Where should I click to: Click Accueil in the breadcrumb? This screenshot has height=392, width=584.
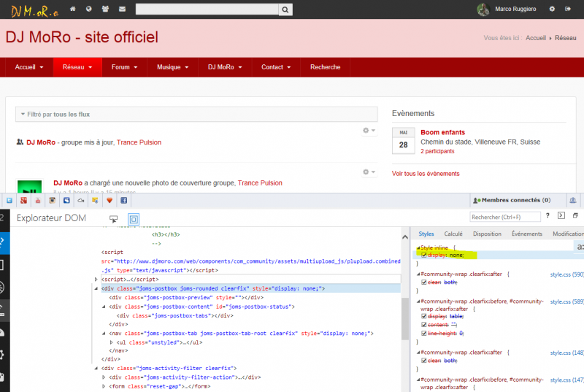coord(536,38)
